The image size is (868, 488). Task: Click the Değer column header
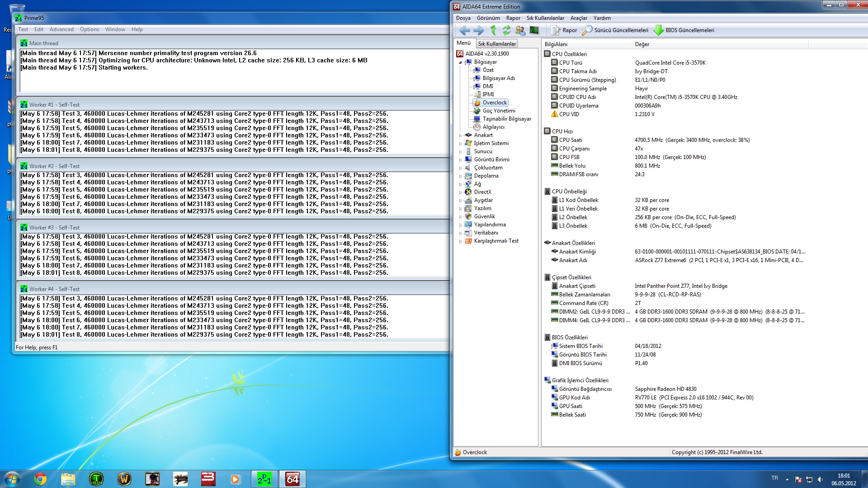click(x=720, y=44)
